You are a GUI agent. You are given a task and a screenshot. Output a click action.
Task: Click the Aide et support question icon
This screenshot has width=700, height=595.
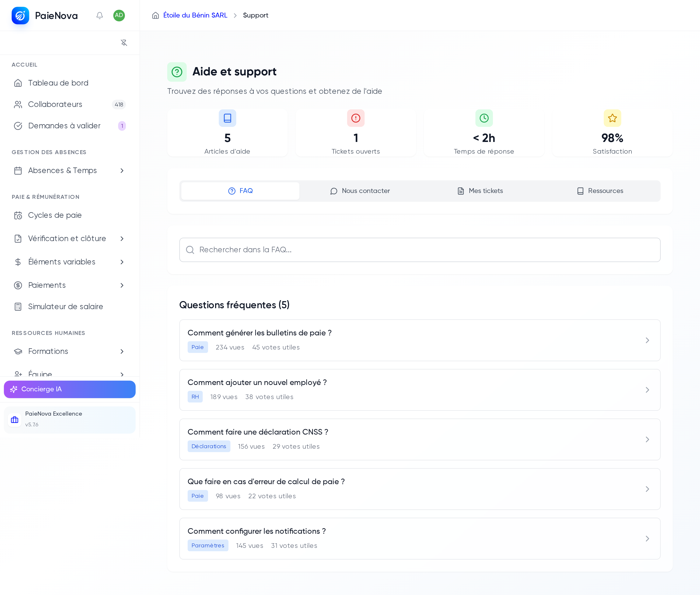click(177, 72)
